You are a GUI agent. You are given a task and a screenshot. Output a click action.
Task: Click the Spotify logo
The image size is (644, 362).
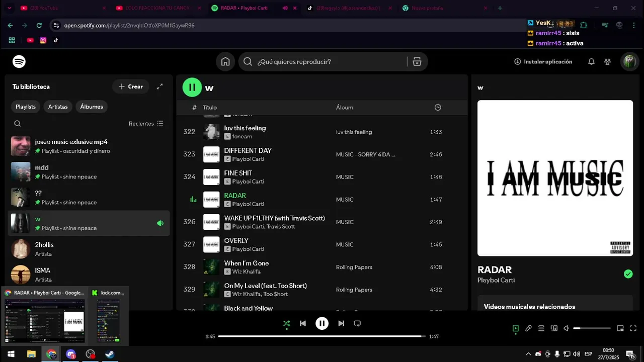pos(19,62)
